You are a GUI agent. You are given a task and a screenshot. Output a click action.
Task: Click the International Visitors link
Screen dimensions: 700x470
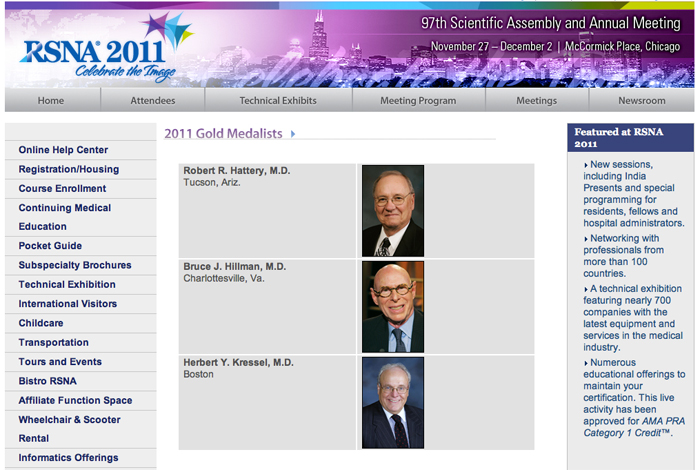pyautogui.click(x=68, y=303)
